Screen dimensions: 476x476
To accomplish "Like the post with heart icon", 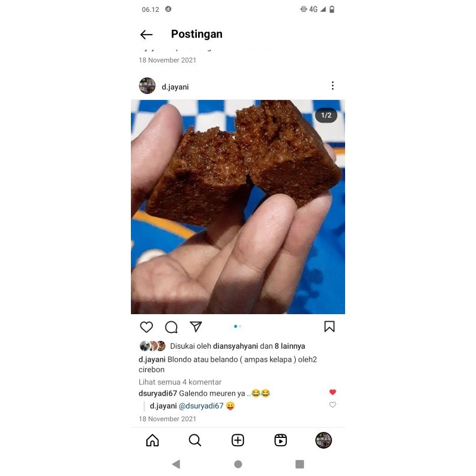I will (146, 327).
